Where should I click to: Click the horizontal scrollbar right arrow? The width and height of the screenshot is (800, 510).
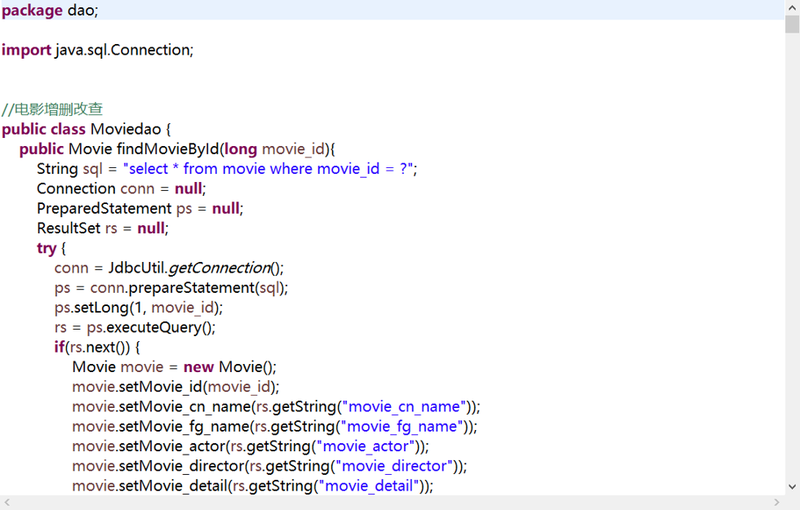click(x=777, y=503)
